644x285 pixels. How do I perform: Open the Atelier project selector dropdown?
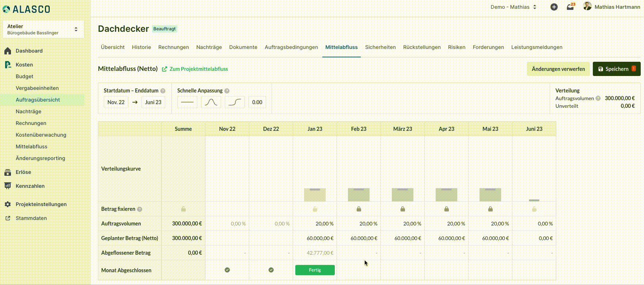[43, 29]
